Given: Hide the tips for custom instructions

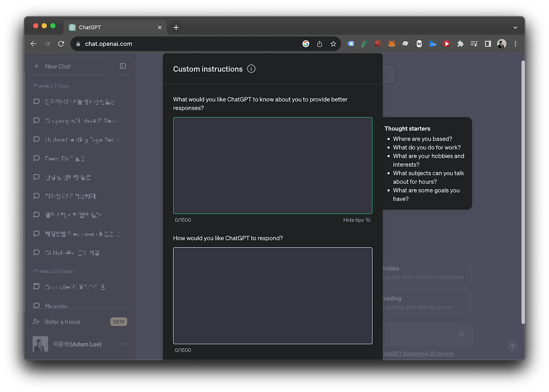Looking at the screenshot, I should 357,220.
